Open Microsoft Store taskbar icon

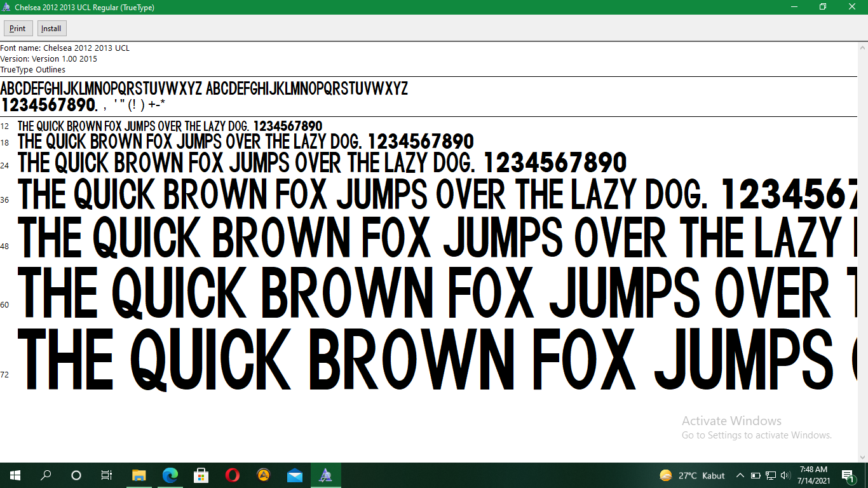tap(201, 475)
